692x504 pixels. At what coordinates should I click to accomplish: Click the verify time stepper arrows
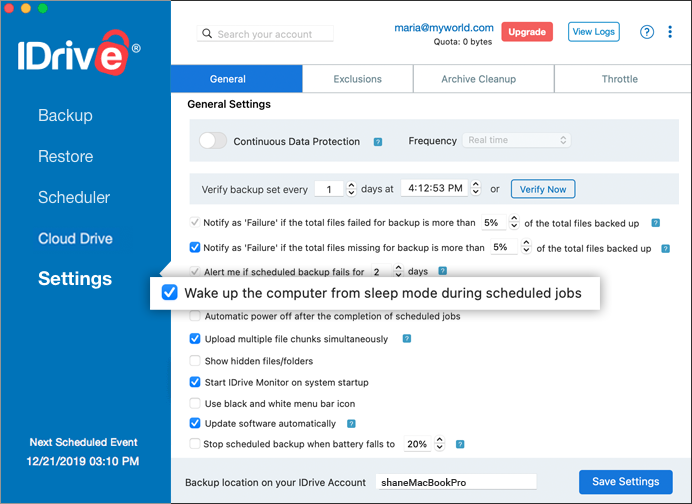point(476,188)
